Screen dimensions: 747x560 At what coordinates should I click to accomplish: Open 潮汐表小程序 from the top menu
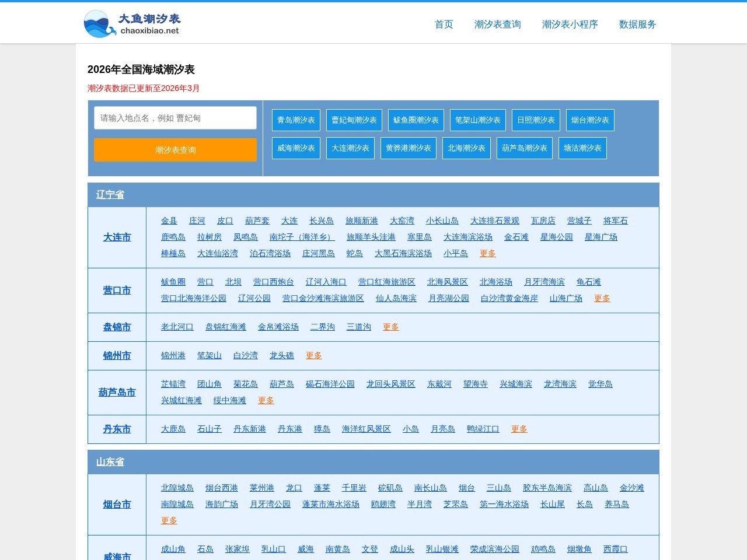(569, 25)
